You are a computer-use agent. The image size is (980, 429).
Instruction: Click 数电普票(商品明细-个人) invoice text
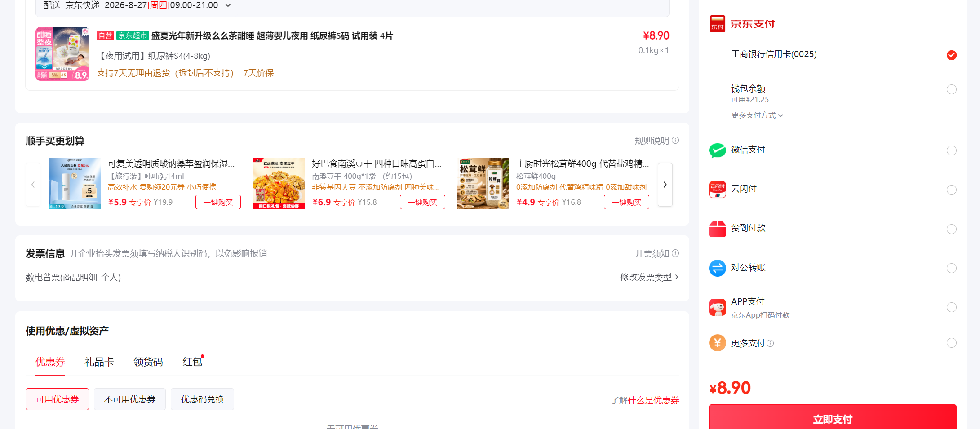[73, 277]
